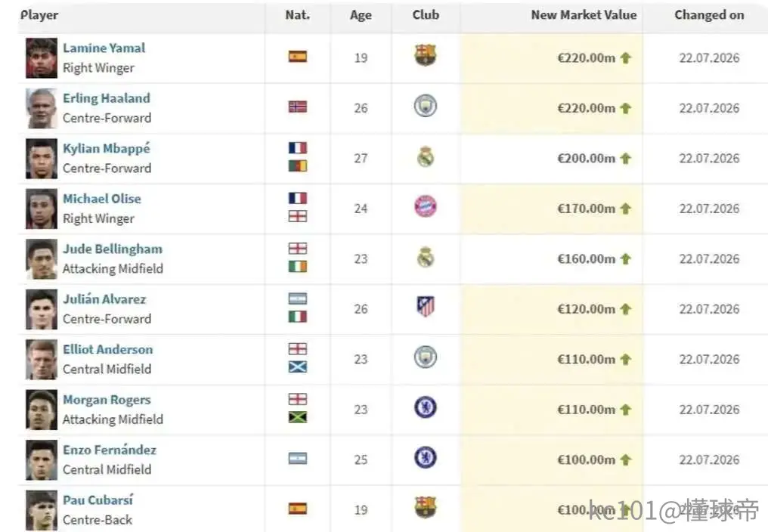Screen dimensions: 768x532
Task: Click Scotland flag beside Elliot Anderson
Action: tap(297, 367)
